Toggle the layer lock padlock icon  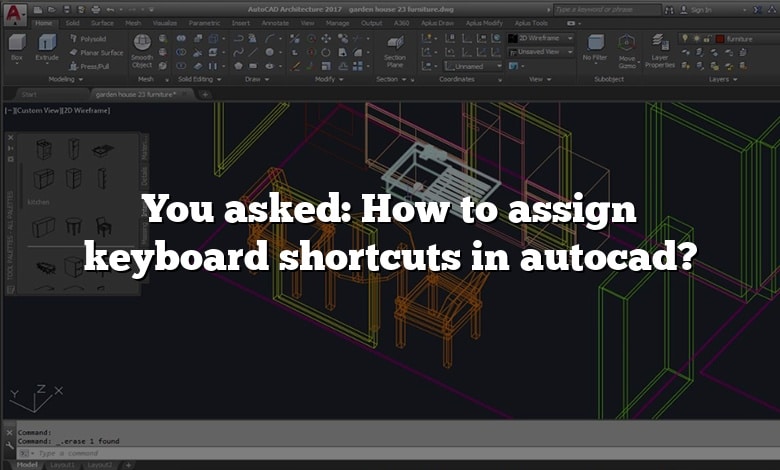(706, 38)
